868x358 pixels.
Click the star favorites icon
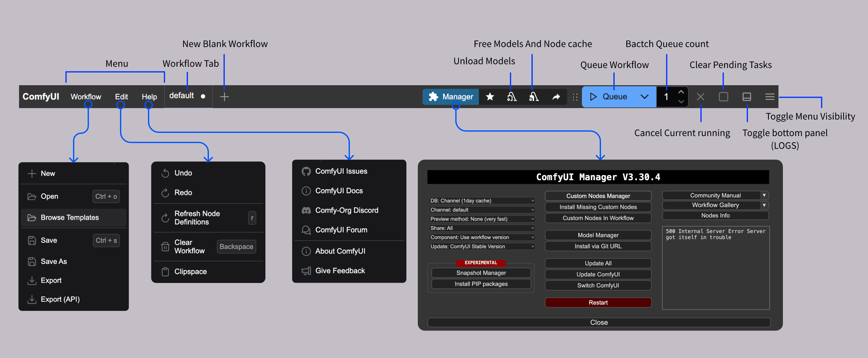(x=490, y=97)
